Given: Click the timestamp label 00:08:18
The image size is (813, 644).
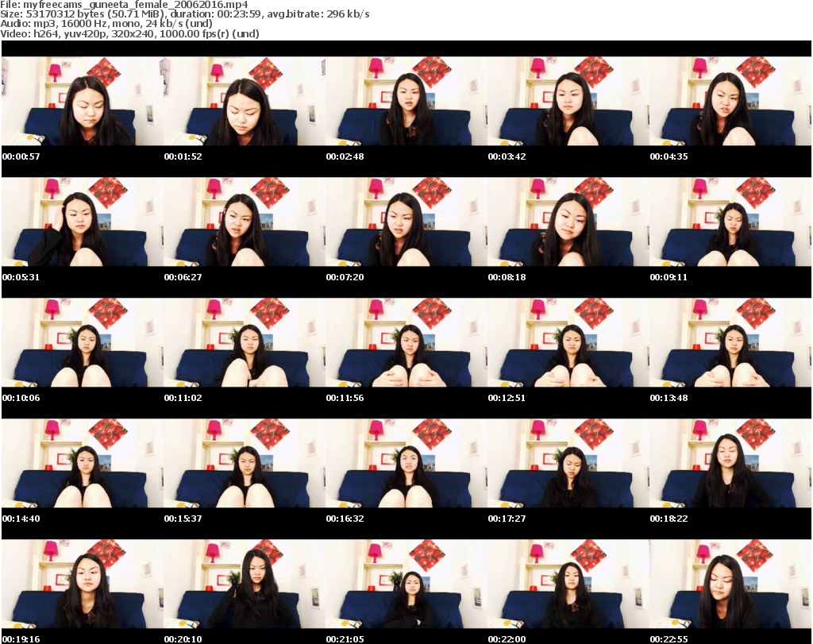Looking at the screenshot, I should coord(507,277).
